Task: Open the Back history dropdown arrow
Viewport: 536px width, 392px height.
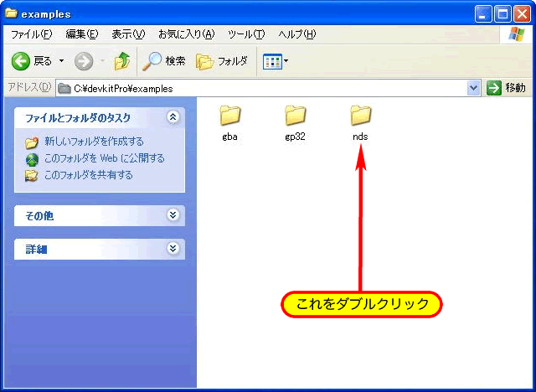Action: 61,61
